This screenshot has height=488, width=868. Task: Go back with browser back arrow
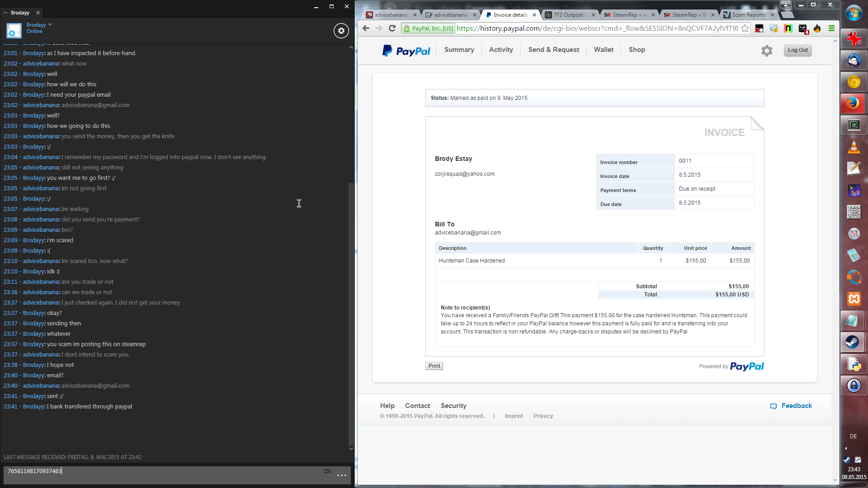[366, 28]
